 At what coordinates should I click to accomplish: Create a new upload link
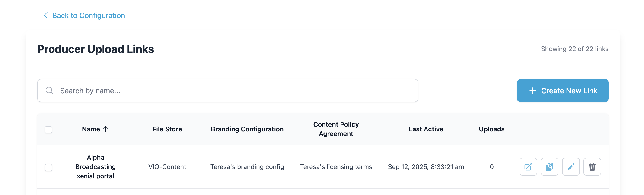tap(562, 91)
